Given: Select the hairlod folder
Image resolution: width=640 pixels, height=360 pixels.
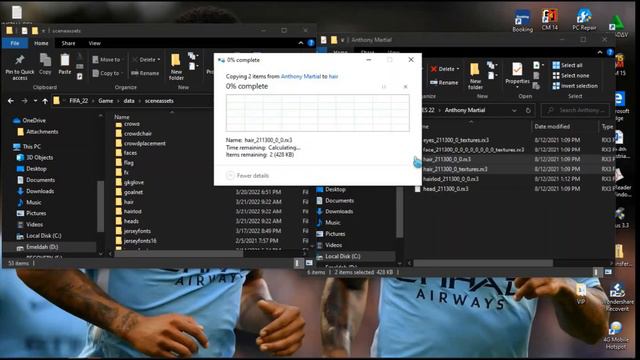Looking at the screenshot, I should (132, 211).
